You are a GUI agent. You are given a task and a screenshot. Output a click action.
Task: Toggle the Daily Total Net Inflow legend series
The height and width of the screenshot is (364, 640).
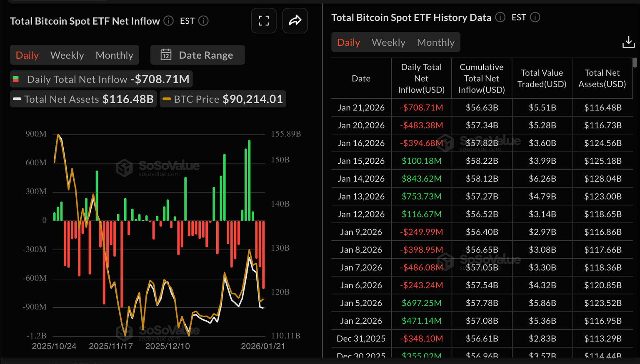tap(101, 79)
